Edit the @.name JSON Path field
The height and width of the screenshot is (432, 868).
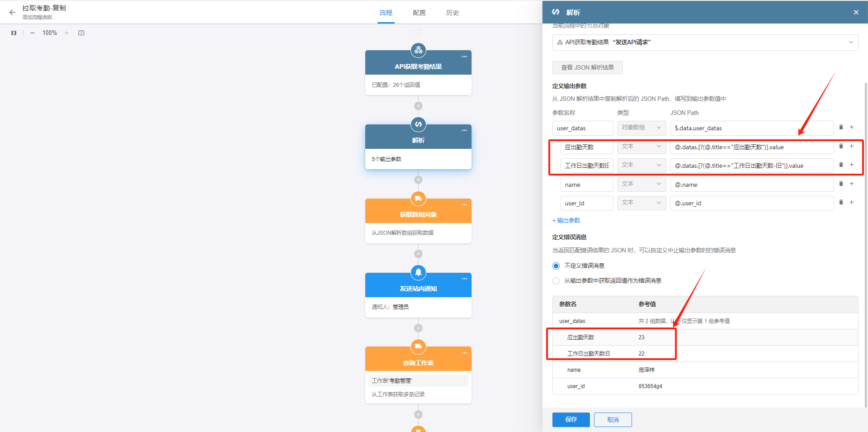tap(752, 185)
